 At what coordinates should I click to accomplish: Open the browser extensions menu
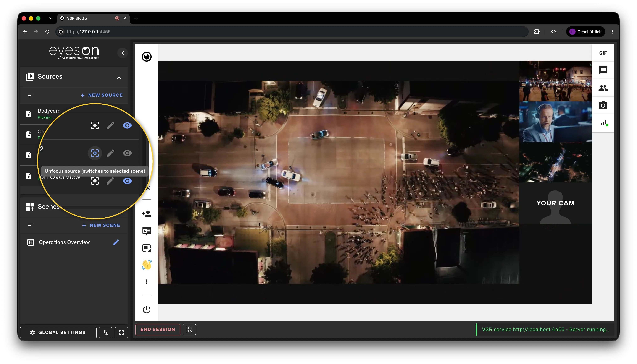[537, 32]
